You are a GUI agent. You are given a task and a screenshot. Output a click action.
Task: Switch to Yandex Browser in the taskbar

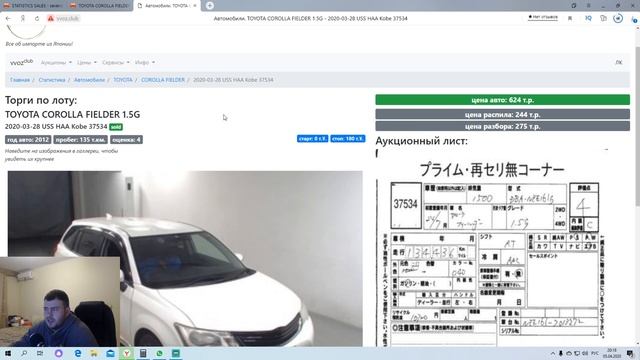pyautogui.click(x=127, y=353)
